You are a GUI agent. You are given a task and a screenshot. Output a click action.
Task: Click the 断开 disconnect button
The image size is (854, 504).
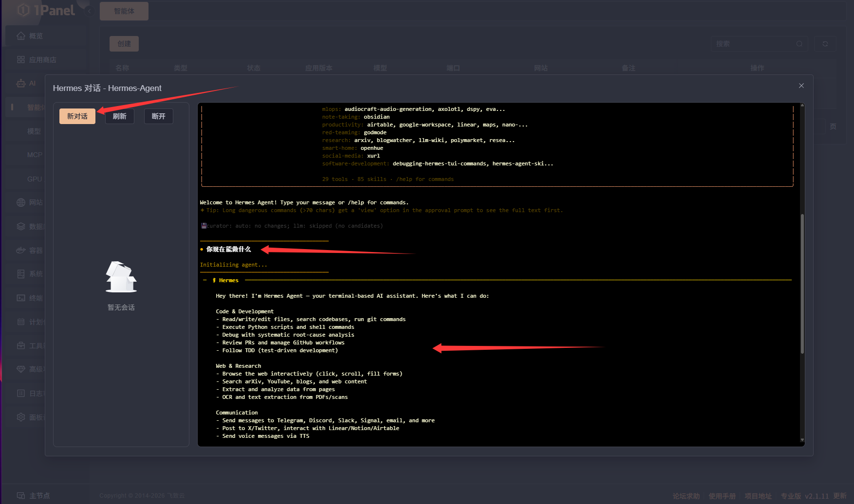pyautogui.click(x=159, y=116)
